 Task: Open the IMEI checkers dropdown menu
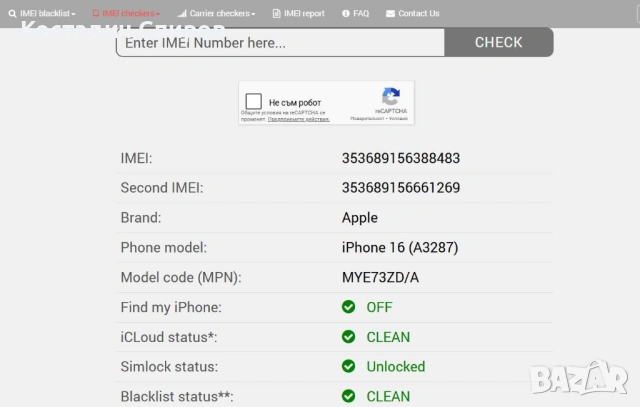point(126,13)
